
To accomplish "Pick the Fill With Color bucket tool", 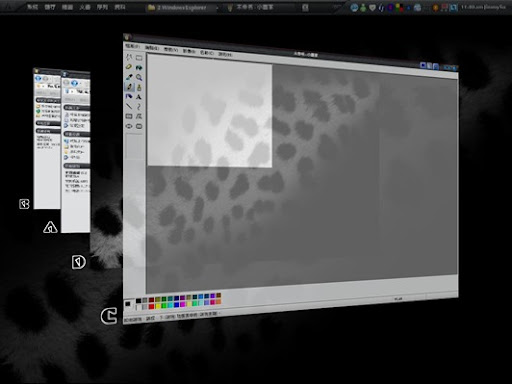I will tap(139, 68).
